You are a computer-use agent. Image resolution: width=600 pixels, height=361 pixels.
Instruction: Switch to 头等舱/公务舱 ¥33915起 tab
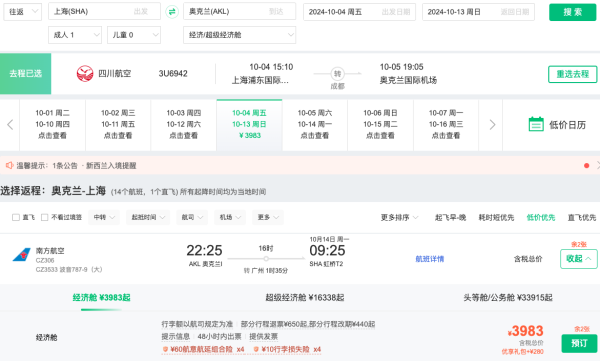pyautogui.click(x=508, y=297)
